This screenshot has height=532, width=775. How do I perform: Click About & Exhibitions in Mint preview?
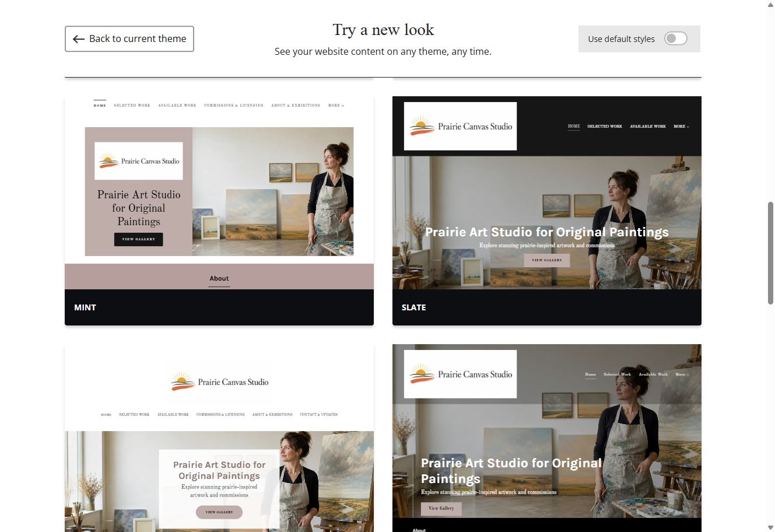(296, 106)
